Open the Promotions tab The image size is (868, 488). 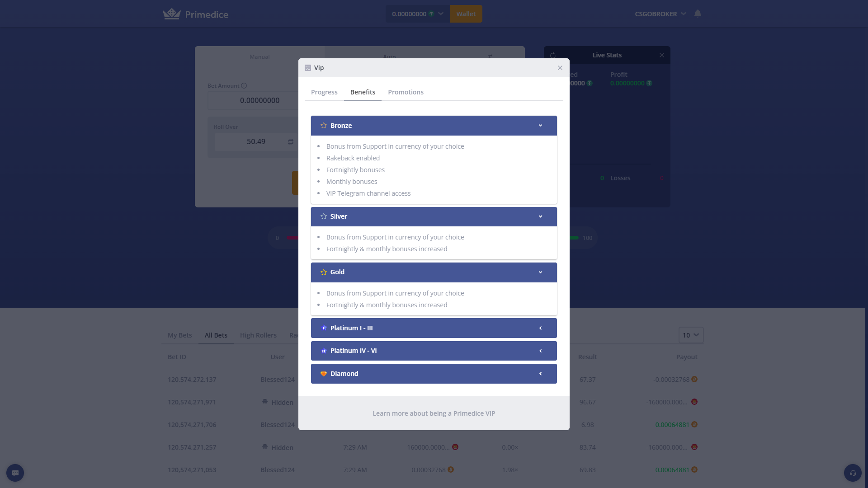(x=406, y=92)
